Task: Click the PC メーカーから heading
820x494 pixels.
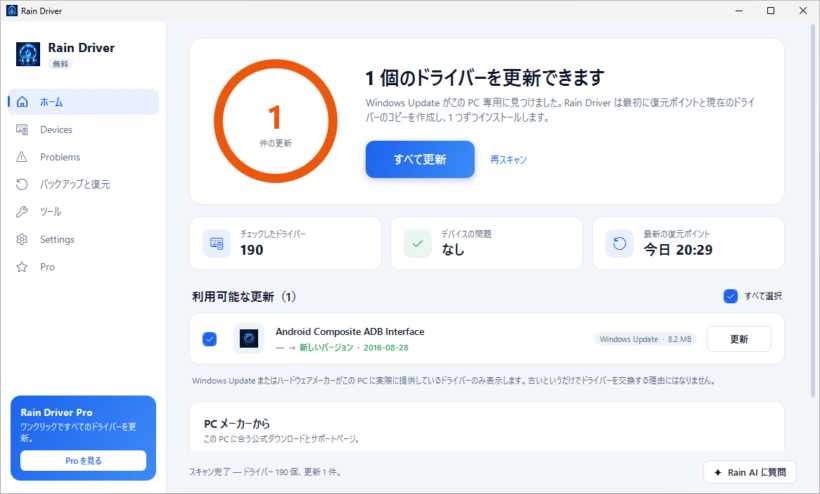Action: pos(237,424)
